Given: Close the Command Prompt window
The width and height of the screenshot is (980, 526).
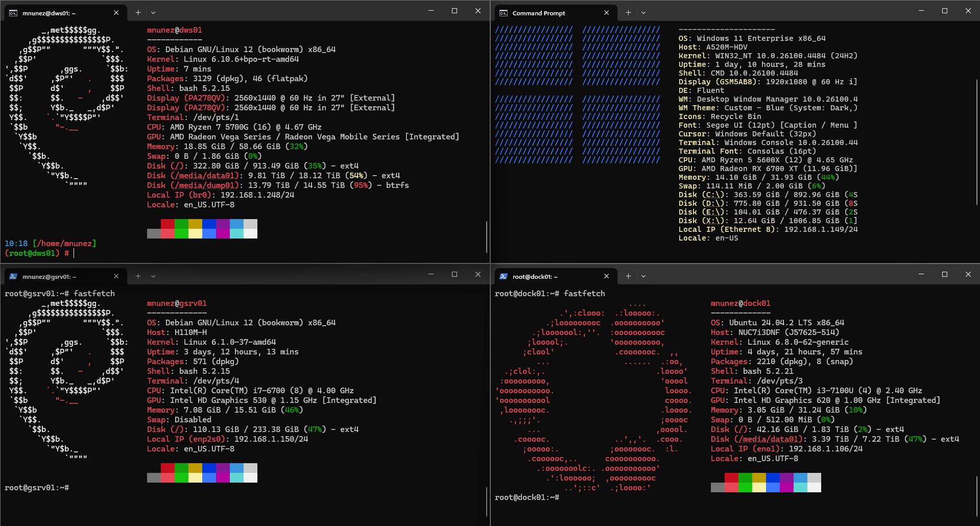Looking at the screenshot, I should [x=968, y=11].
